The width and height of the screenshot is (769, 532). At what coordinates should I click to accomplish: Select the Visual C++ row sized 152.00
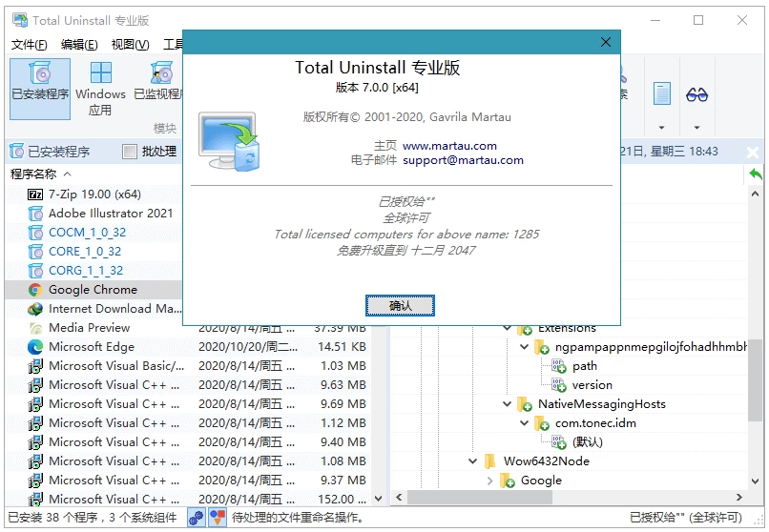188,500
